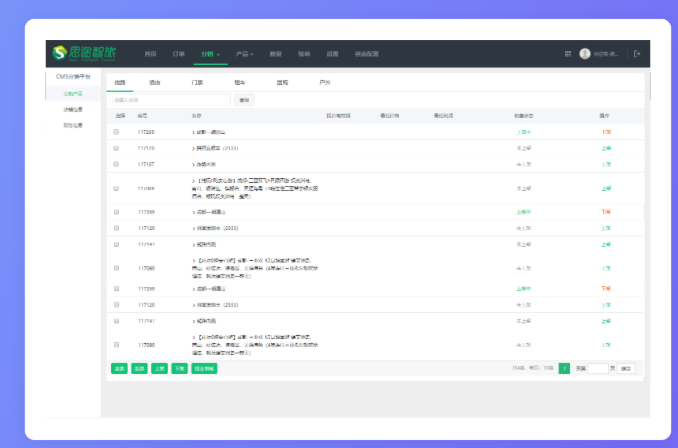Screen dimensions: 678x448
Task: Open the grid apps icon in header
Action: pos(568,54)
